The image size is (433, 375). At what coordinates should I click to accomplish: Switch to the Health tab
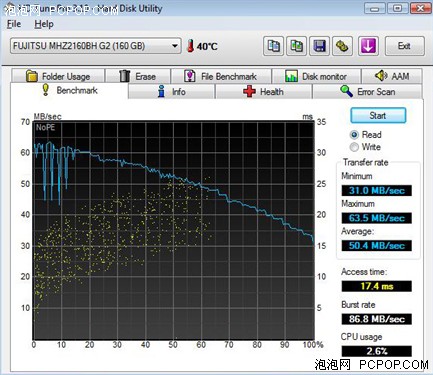click(x=264, y=92)
